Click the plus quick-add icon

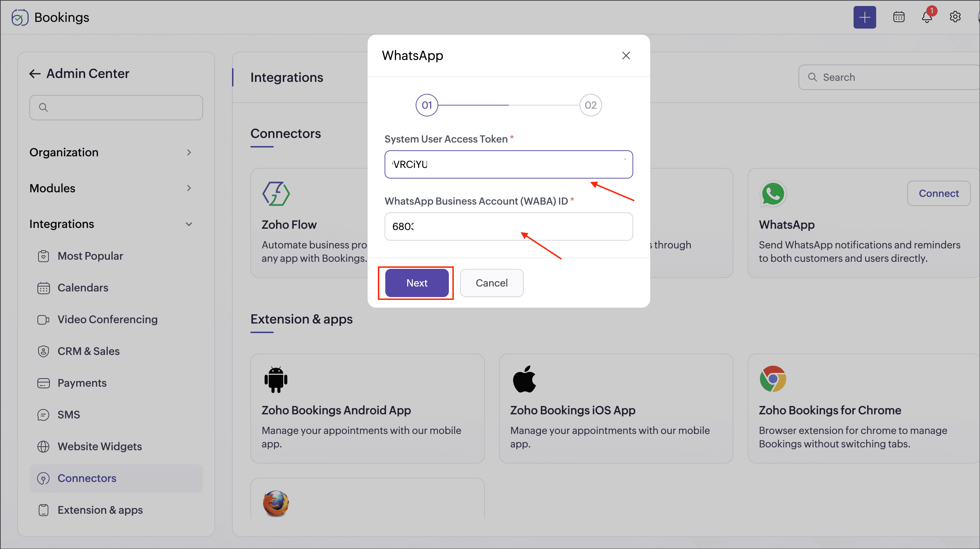pos(865,17)
